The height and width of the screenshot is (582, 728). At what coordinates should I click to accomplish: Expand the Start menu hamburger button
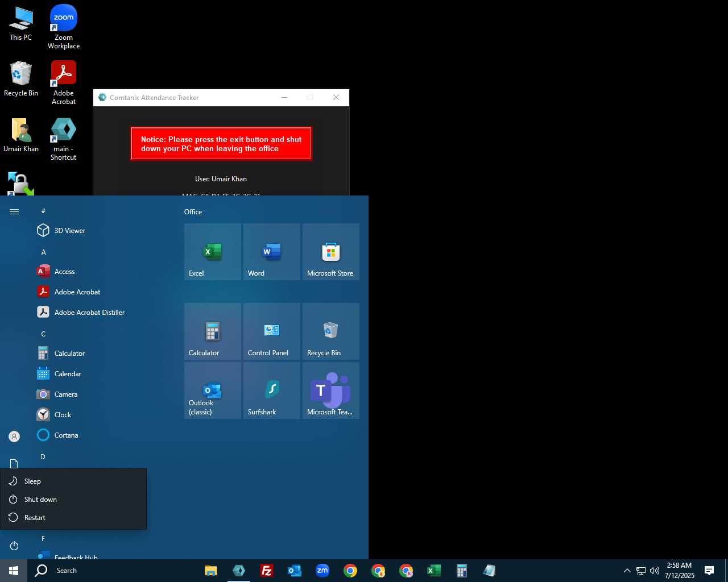click(14, 211)
